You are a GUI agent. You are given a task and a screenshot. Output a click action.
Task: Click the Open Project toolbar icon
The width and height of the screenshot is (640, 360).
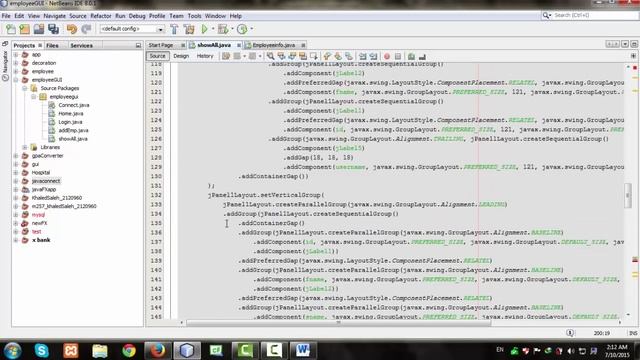tap(39, 29)
